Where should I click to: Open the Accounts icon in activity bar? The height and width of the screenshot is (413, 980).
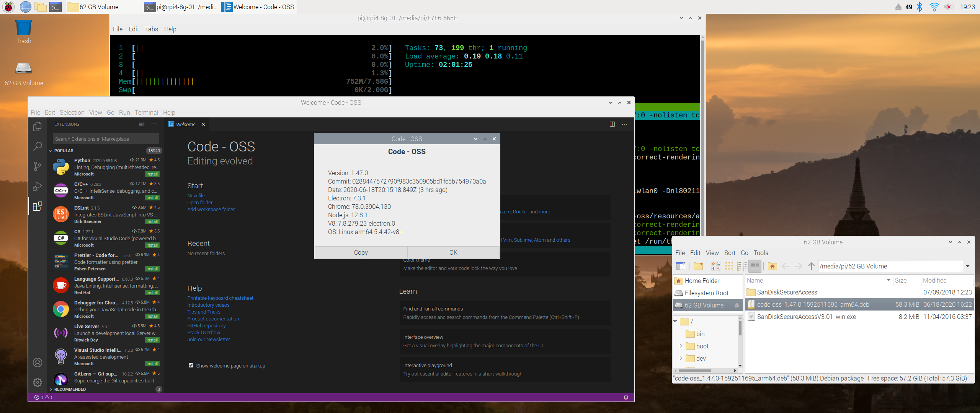pyautogui.click(x=38, y=362)
